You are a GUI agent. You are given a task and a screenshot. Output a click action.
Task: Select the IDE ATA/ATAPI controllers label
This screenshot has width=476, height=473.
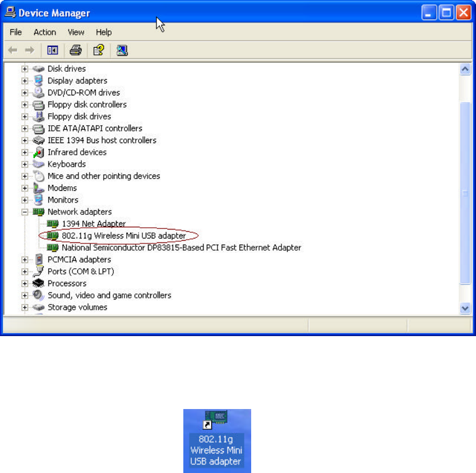[x=95, y=128]
